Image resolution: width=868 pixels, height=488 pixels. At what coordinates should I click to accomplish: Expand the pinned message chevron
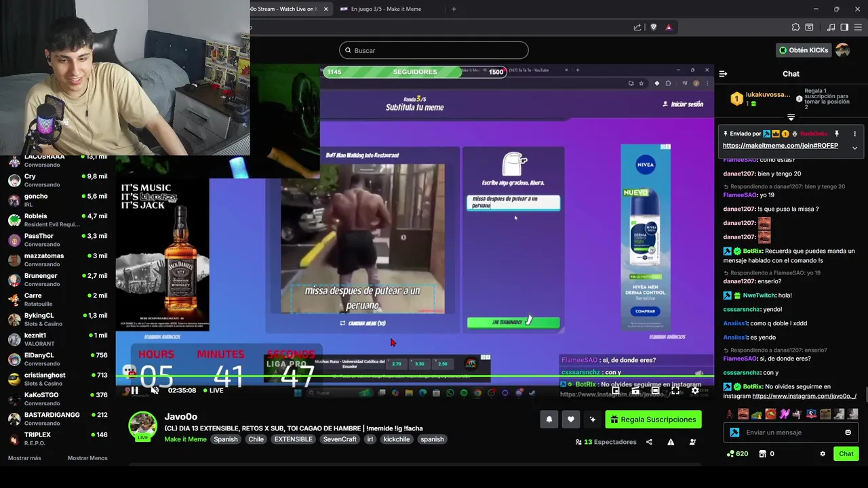tap(854, 148)
